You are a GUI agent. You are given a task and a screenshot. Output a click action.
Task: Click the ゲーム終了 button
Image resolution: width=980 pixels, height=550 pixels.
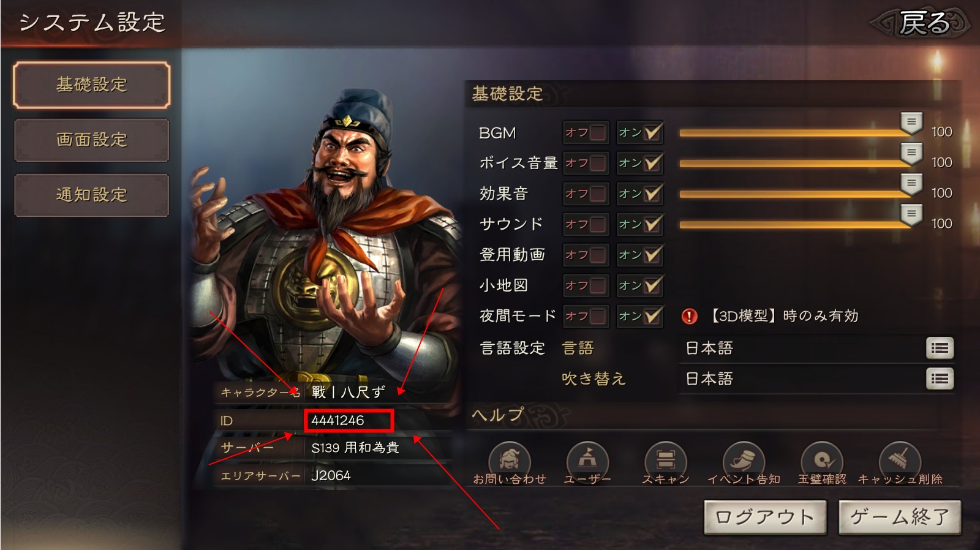900,518
